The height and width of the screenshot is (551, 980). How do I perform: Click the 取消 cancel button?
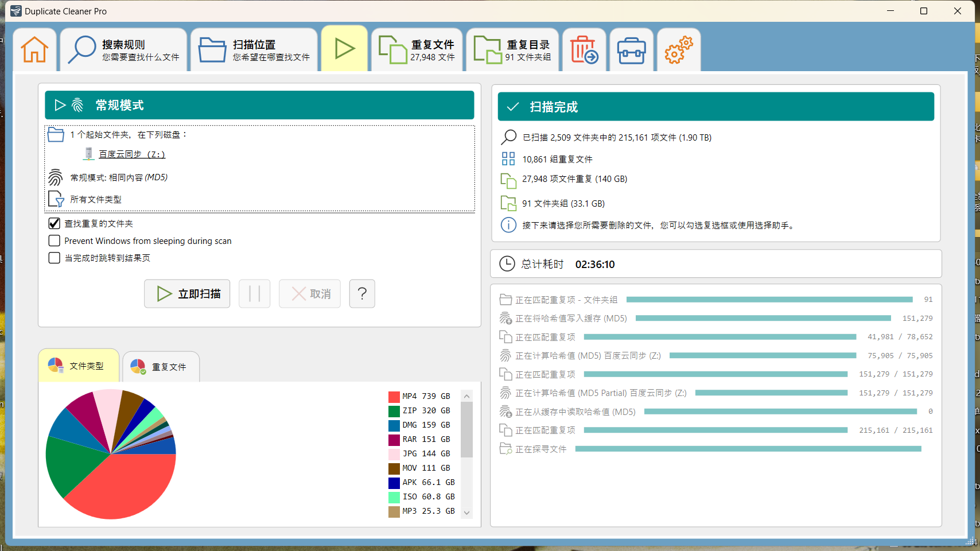(x=310, y=294)
